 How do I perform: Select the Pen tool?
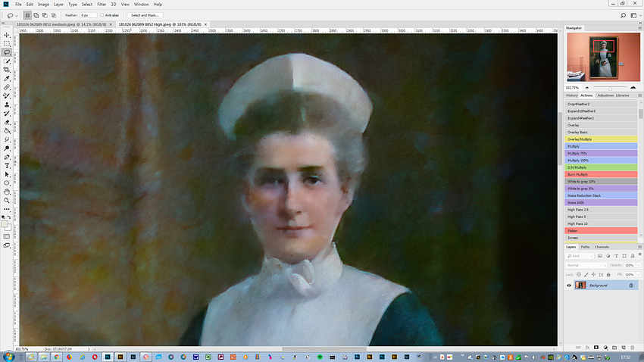(x=7, y=158)
